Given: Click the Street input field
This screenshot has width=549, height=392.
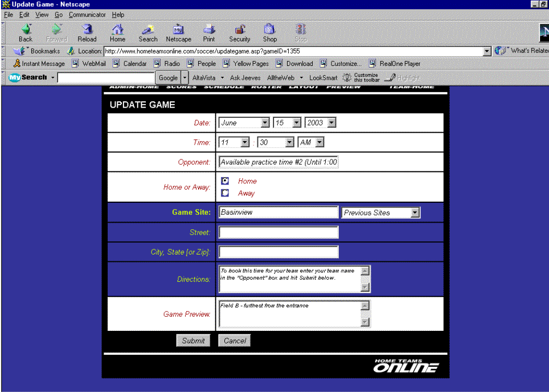Looking at the screenshot, I should 278,232.
